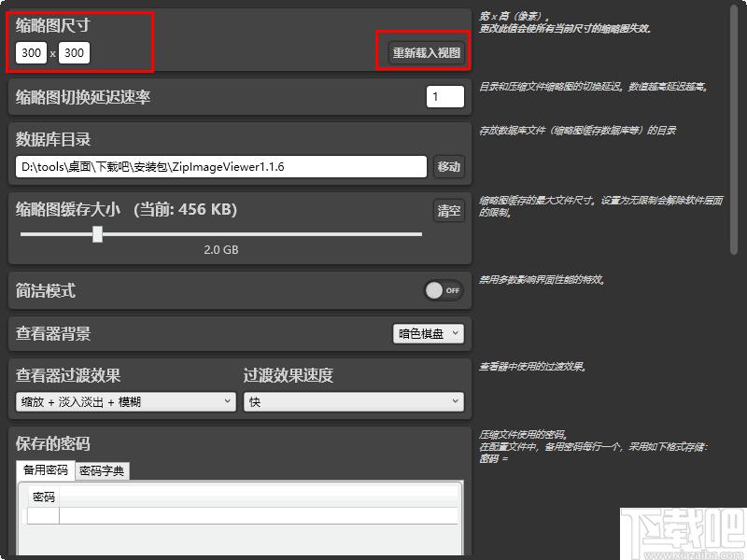This screenshot has width=747, height=560.
Task: Click the thumbnail height field showing 300
Action: coord(74,52)
